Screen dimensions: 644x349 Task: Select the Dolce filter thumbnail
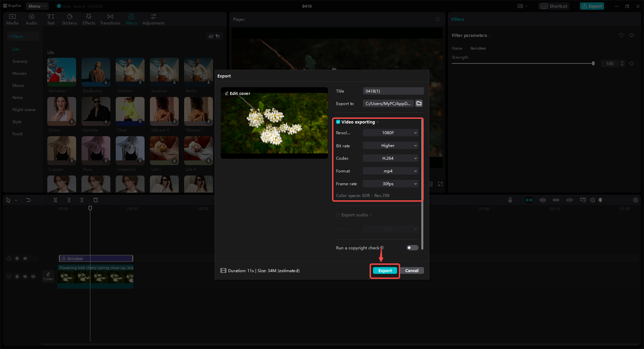click(x=61, y=111)
